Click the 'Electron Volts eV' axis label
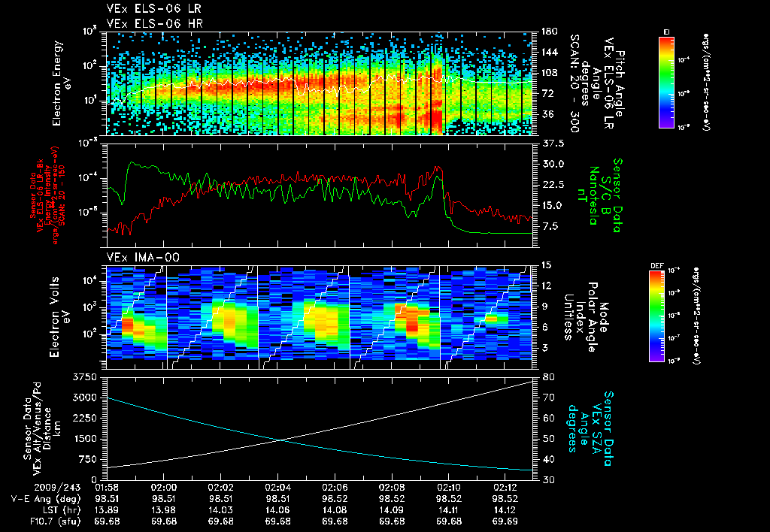The width and height of the screenshot is (770, 532). 59,316
